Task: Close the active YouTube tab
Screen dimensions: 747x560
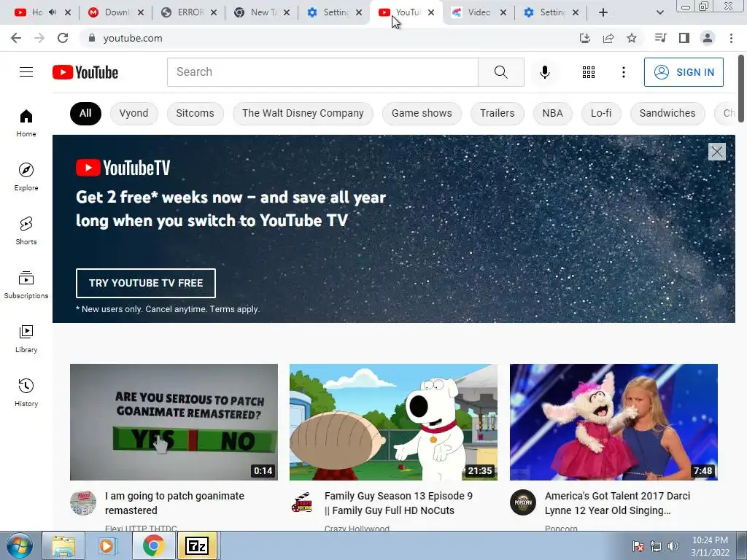Action: pyautogui.click(x=430, y=12)
